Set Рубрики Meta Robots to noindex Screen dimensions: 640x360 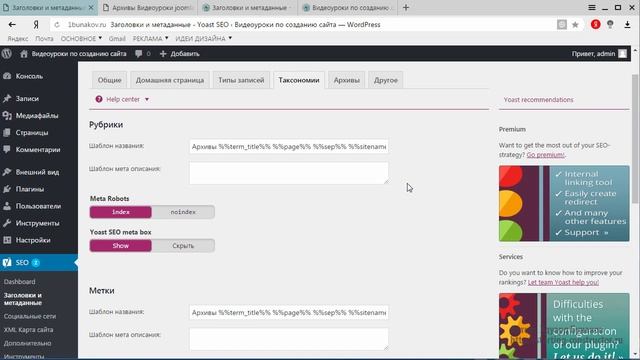coord(183,212)
